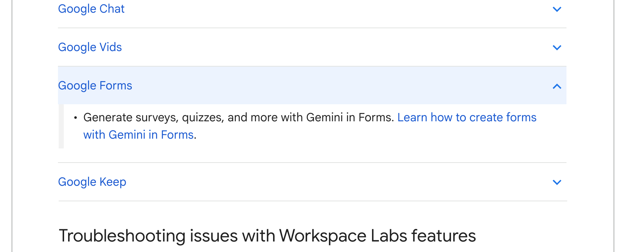Screen dimensions: 644x252
Task: Click empty middle area of Google Keep row
Action: point(326,182)
